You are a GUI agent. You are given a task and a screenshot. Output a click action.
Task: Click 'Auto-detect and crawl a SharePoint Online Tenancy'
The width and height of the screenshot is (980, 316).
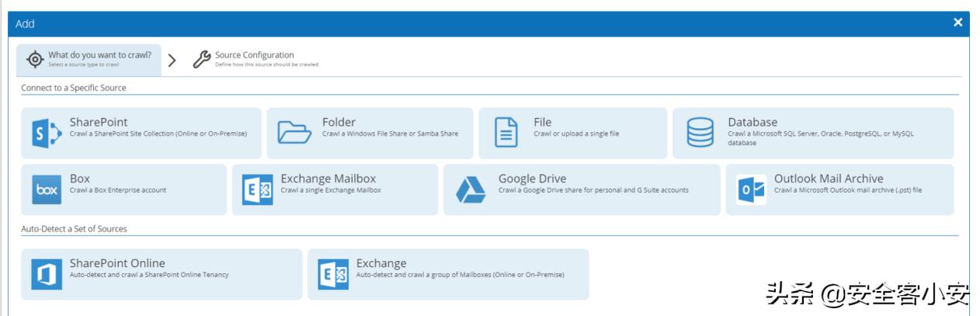tap(149, 275)
